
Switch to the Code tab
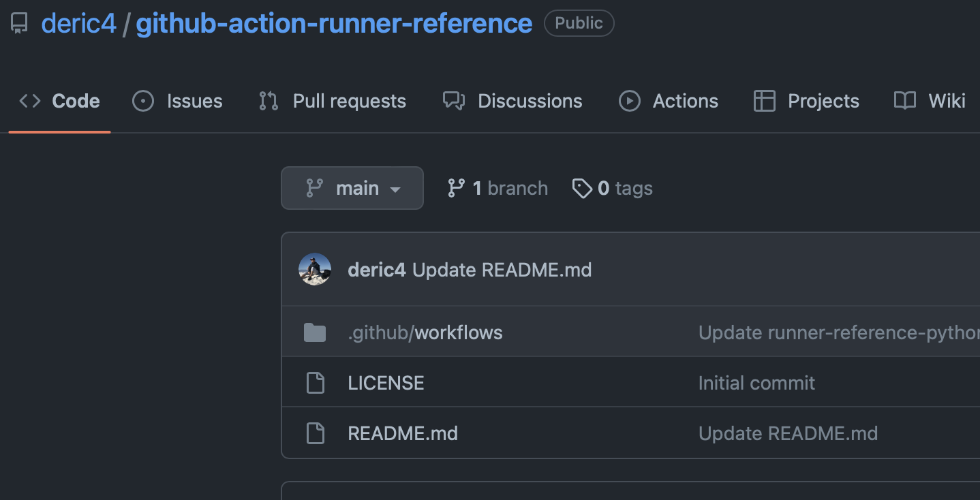click(x=59, y=101)
